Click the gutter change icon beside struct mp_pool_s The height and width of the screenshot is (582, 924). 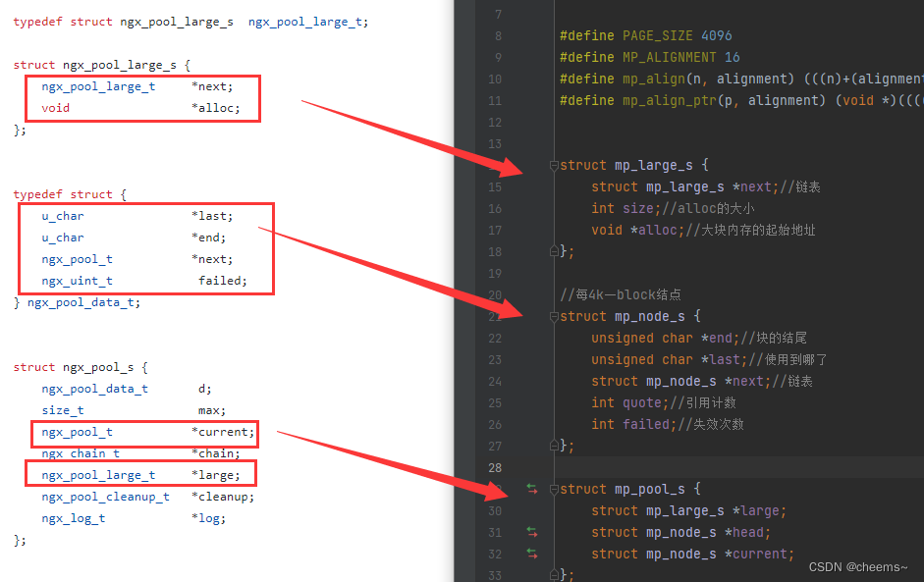(x=532, y=489)
